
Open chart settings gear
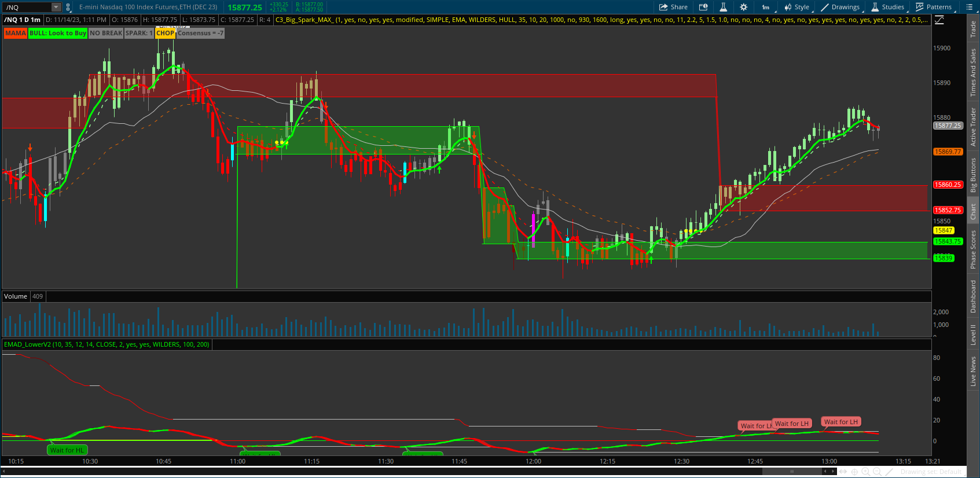click(x=744, y=7)
